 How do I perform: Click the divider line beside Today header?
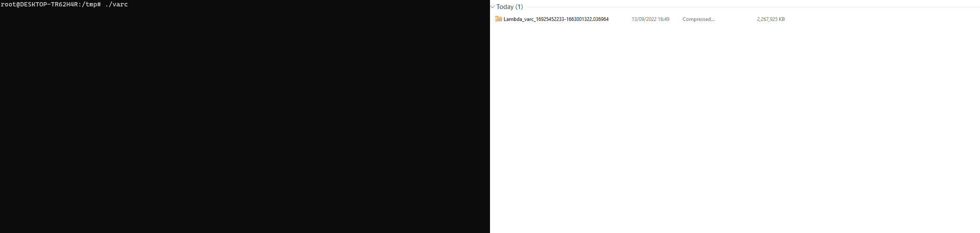[752, 7]
